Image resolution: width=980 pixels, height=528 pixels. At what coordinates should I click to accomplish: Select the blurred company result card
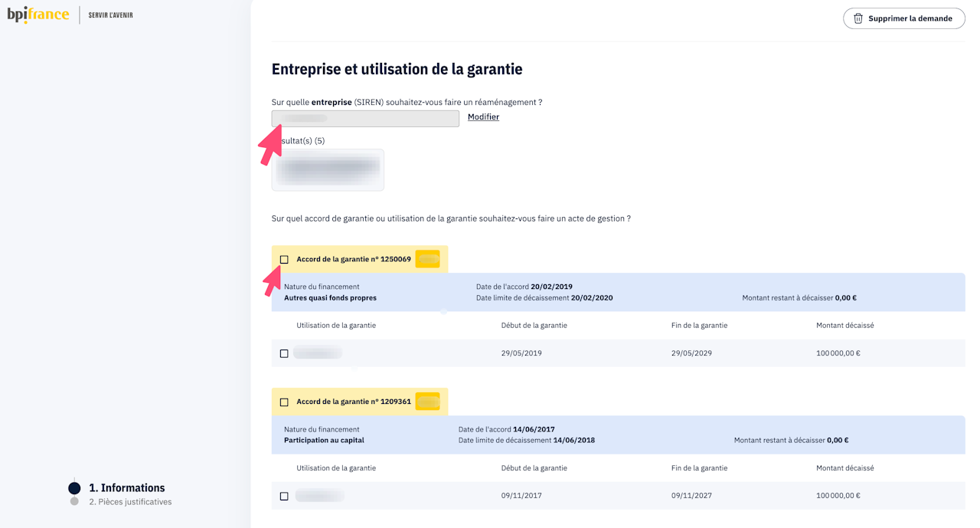click(328, 169)
